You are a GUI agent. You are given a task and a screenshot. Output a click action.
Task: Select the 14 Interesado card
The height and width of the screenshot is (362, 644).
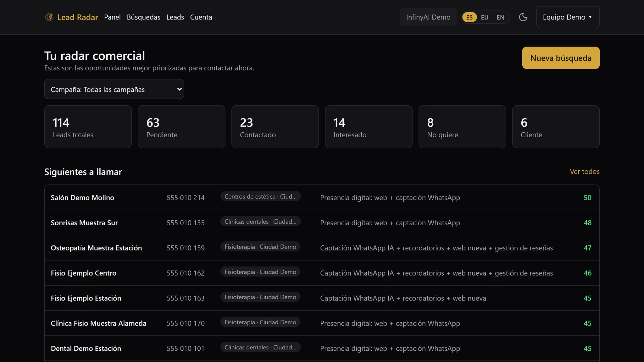(x=369, y=127)
